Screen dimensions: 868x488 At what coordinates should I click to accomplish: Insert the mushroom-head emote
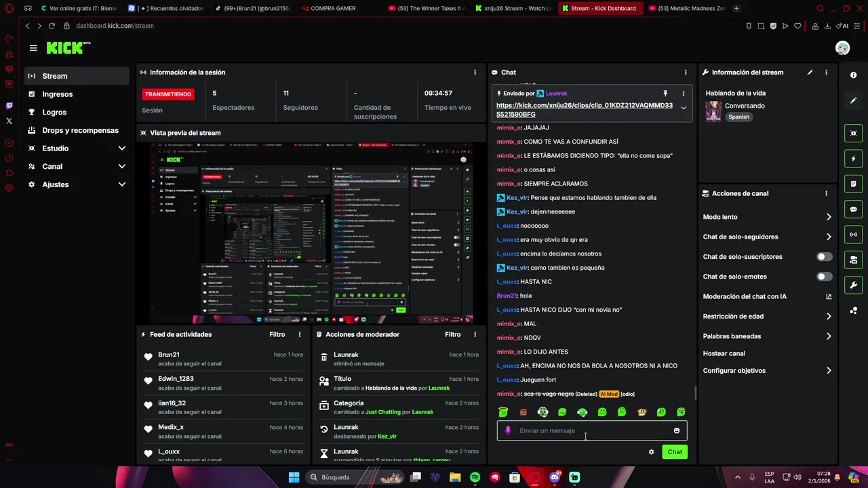(x=642, y=412)
